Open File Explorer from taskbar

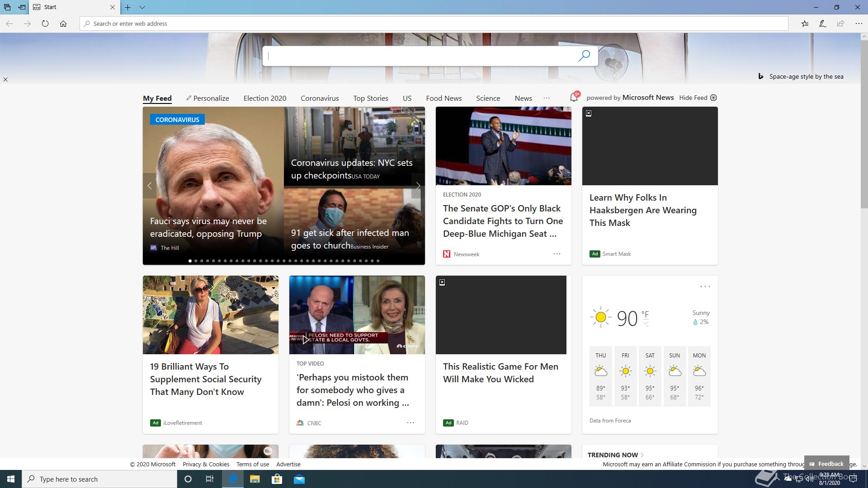(x=255, y=479)
